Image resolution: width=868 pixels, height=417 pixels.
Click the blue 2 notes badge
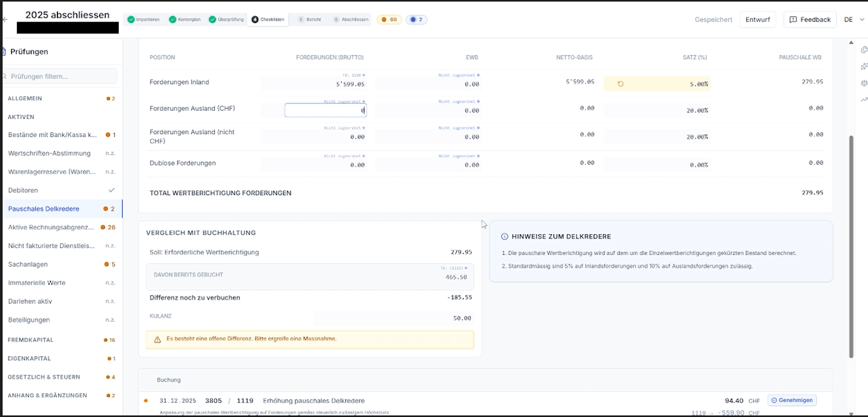click(x=416, y=20)
